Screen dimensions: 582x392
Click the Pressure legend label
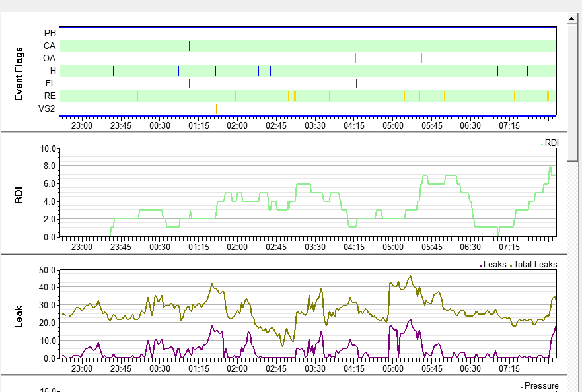(540, 386)
